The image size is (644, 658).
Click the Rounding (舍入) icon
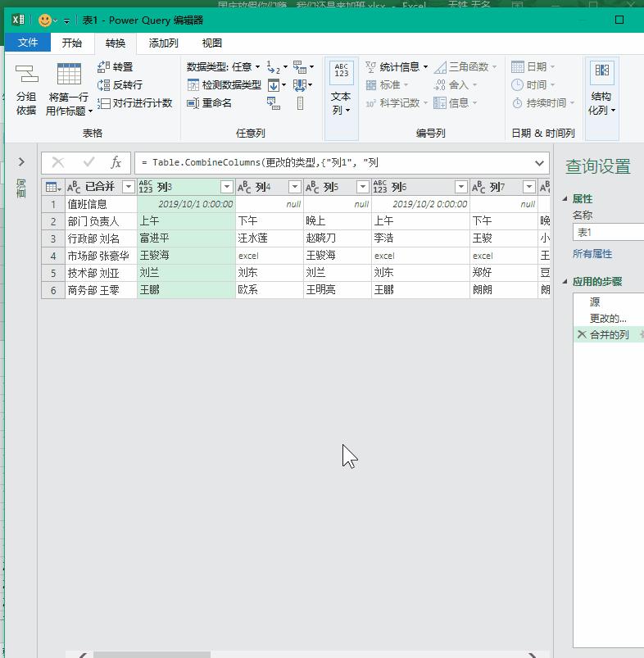tap(439, 85)
